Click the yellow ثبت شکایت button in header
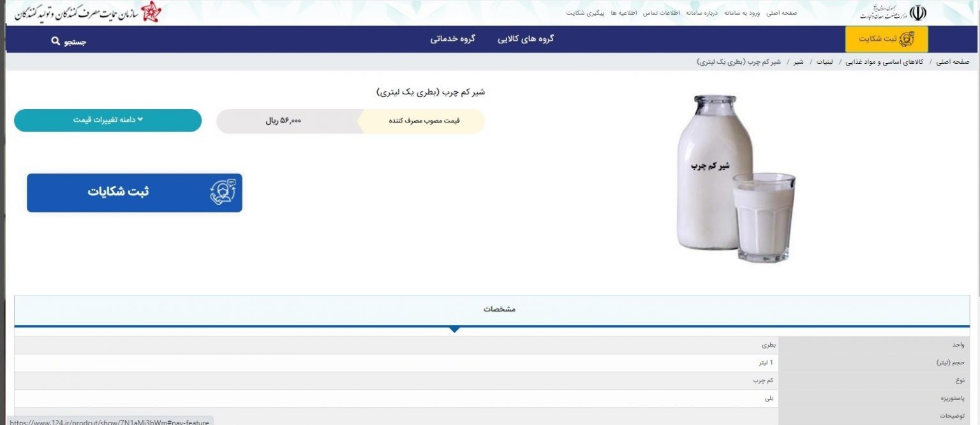Viewport: 980px width, 425px height. click(886, 39)
